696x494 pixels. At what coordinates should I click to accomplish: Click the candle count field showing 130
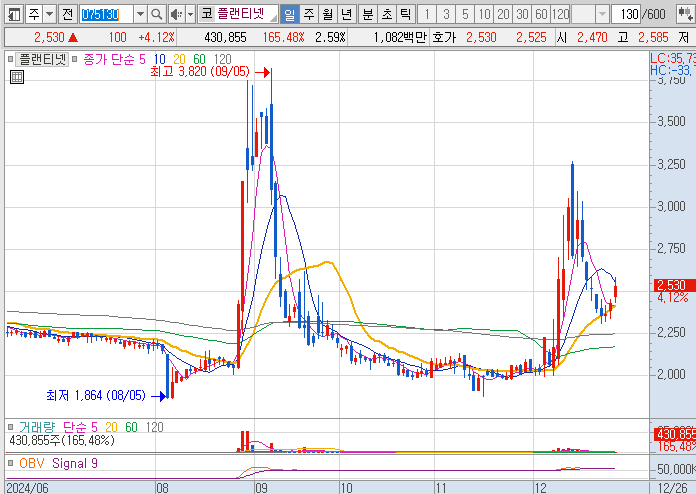click(x=626, y=15)
